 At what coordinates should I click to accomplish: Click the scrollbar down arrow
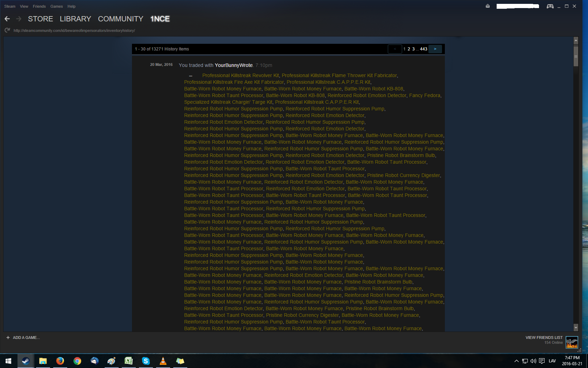pyautogui.click(x=576, y=328)
